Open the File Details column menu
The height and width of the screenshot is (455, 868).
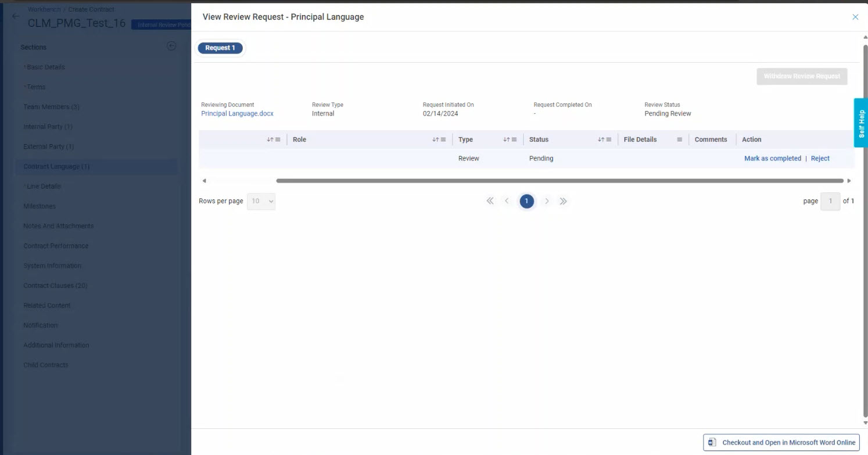679,139
